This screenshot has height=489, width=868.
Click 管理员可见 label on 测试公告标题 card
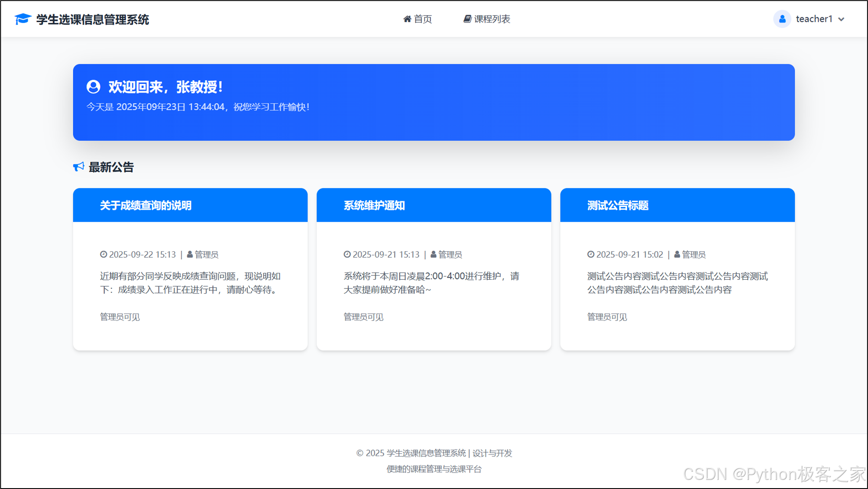pyautogui.click(x=607, y=317)
